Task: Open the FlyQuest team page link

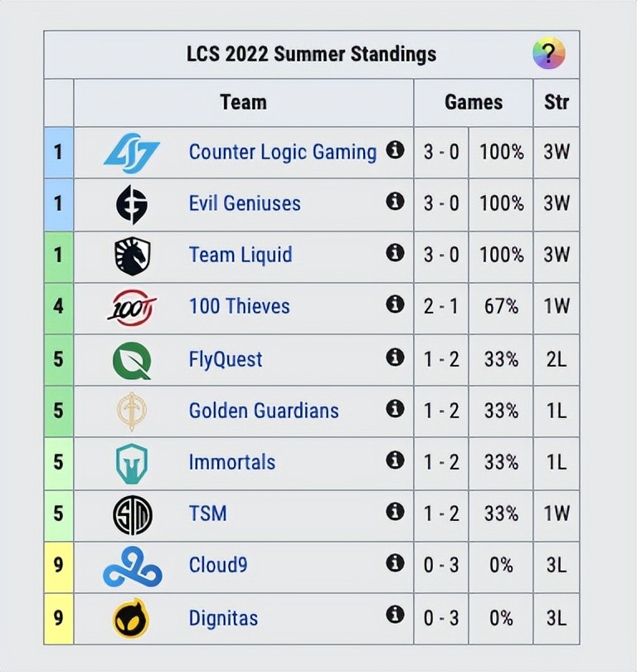Action: (226, 359)
